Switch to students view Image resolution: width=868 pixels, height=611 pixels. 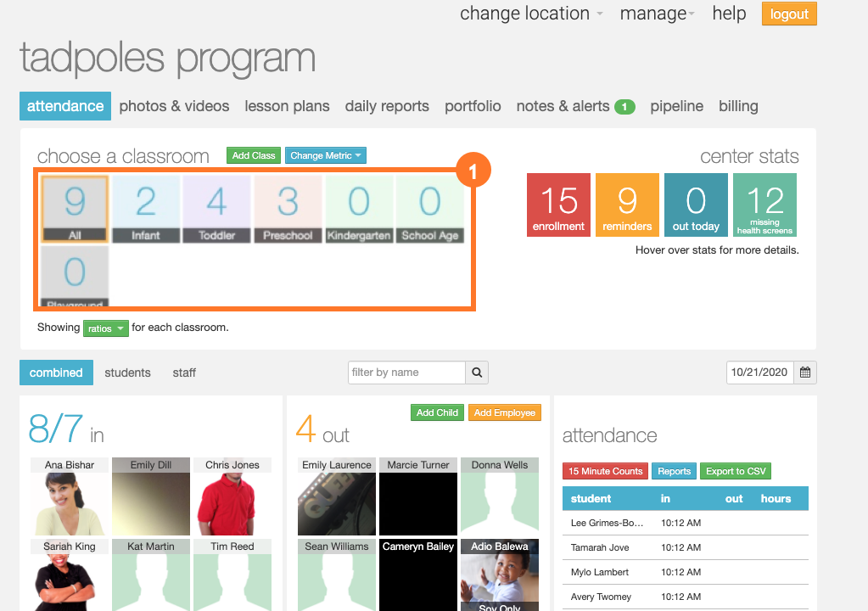(127, 373)
